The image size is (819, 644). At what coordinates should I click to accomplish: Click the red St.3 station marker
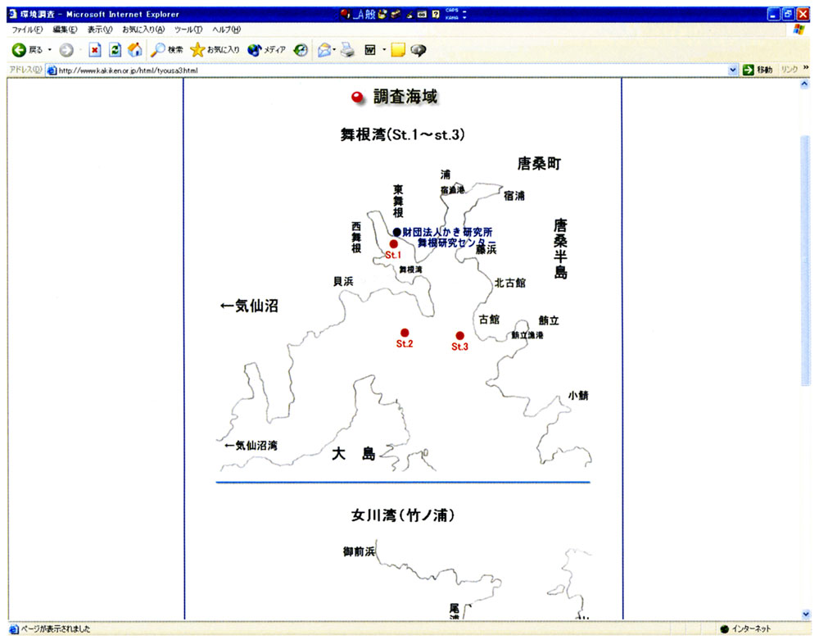tap(459, 336)
